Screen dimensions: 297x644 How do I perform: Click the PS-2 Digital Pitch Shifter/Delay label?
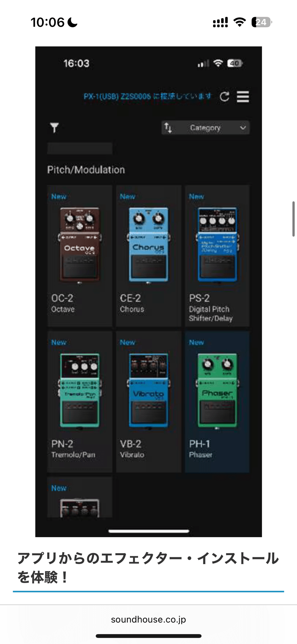(x=211, y=314)
